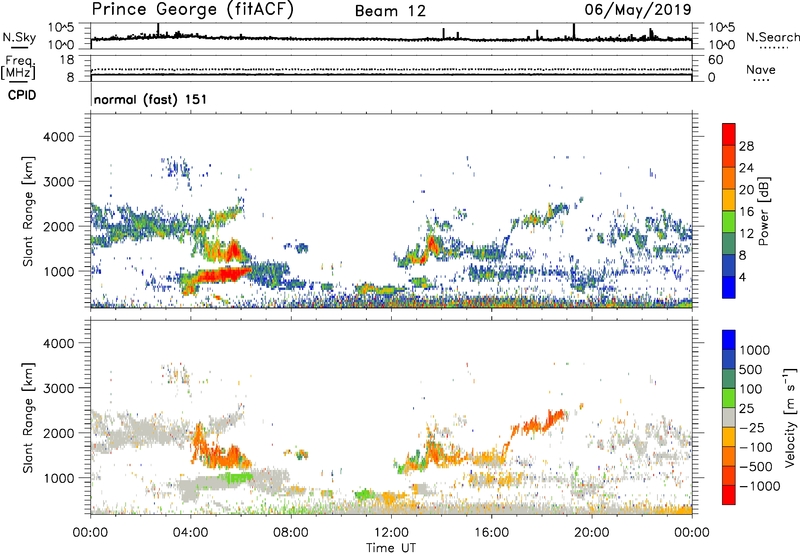
Task: Click 'normal (fast) 151' mode text
Action: point(151,99)
